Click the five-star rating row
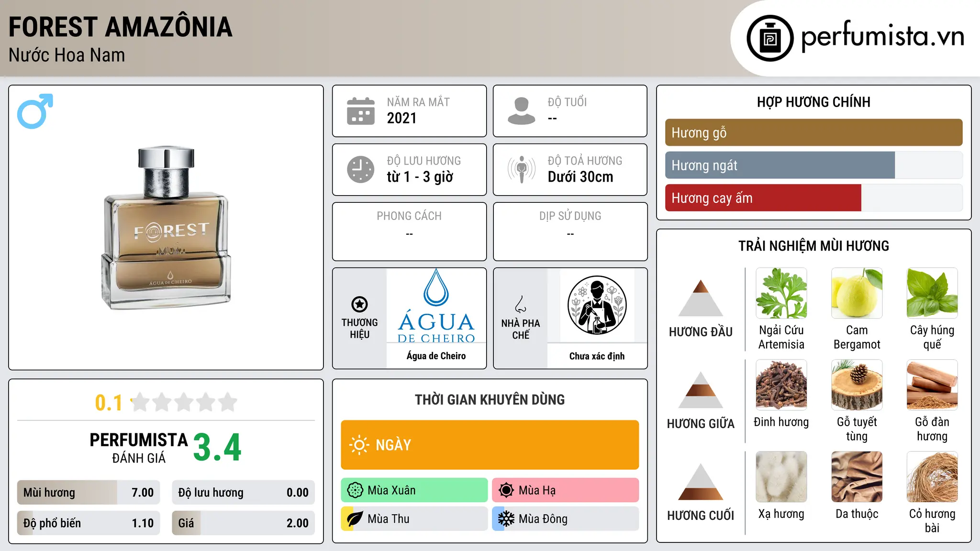 point(184,402)
